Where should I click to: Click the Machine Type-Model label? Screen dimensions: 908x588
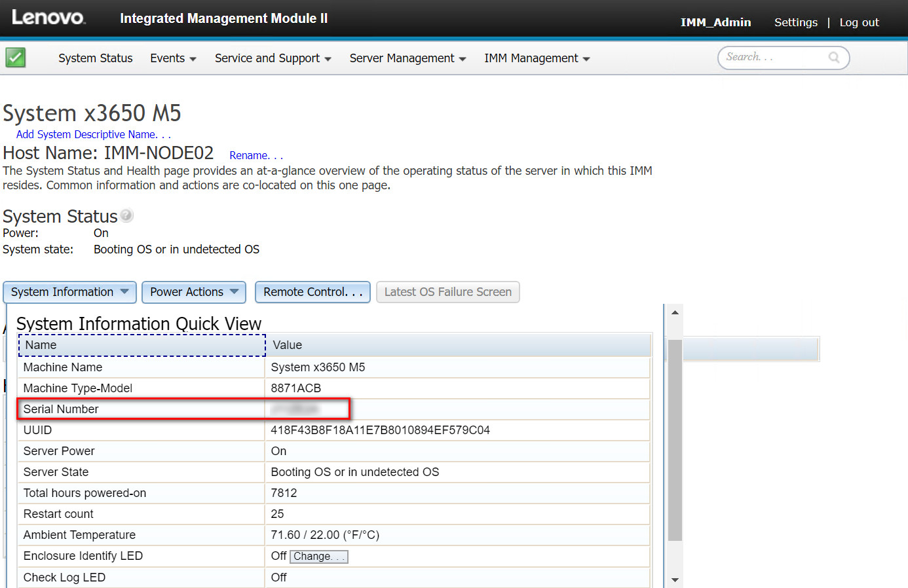coord(78,388)
